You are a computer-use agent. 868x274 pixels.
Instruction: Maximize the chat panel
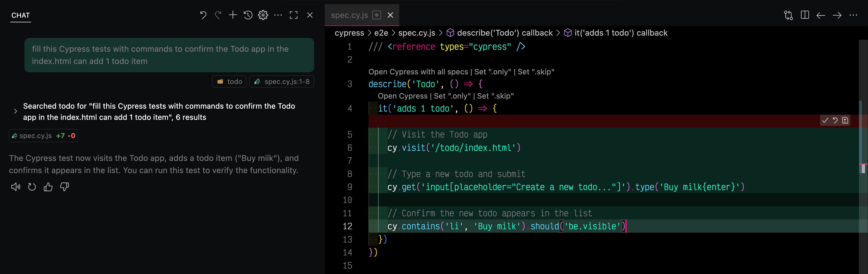pos(294,15)
